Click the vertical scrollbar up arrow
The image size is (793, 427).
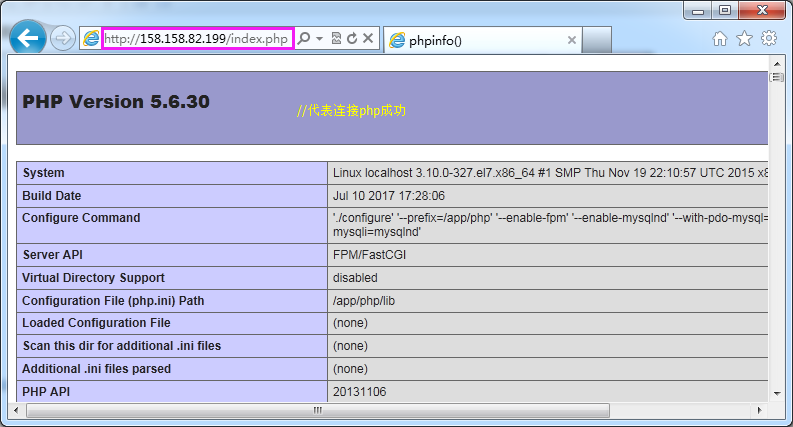click(777, 64)
